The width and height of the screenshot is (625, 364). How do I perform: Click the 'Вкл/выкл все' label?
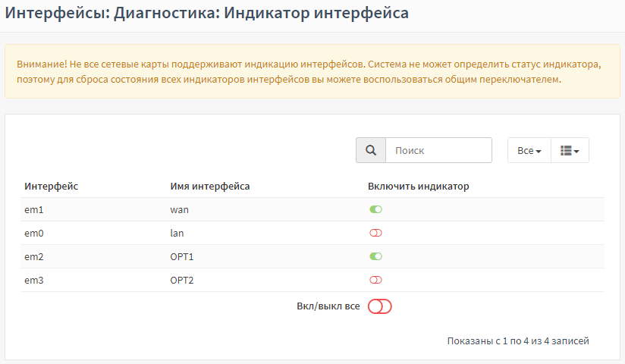pyautogui.click(x=328, y=306)
